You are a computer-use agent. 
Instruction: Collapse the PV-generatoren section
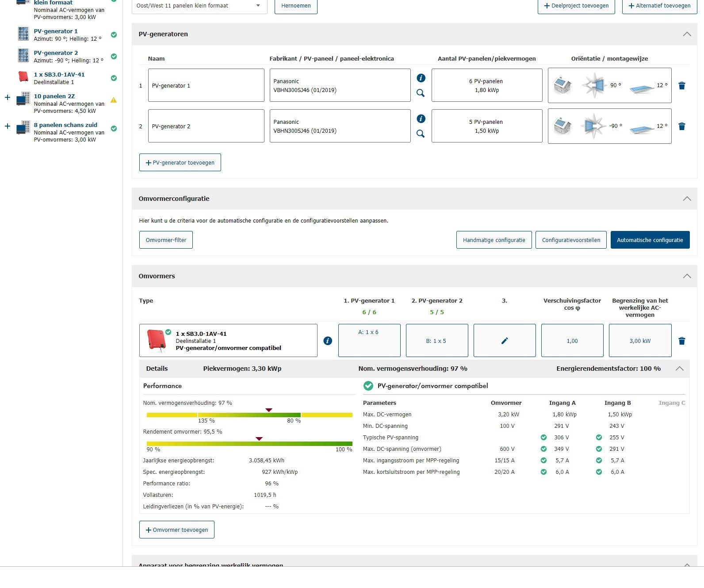(687, 34)
